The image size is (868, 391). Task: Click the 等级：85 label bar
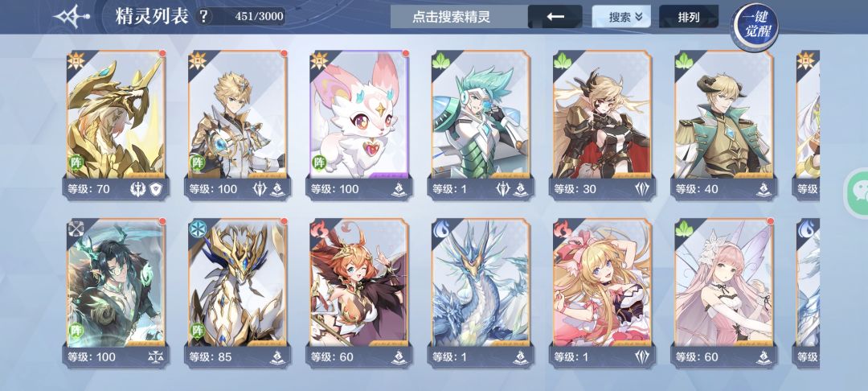coord(237,357)
